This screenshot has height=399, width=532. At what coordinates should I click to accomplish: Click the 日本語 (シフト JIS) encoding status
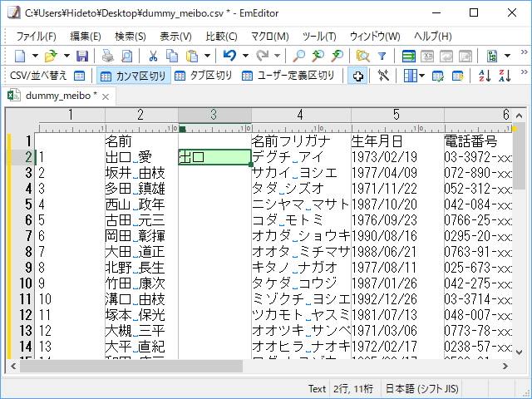pyautogui.click(x=421, y=388)
